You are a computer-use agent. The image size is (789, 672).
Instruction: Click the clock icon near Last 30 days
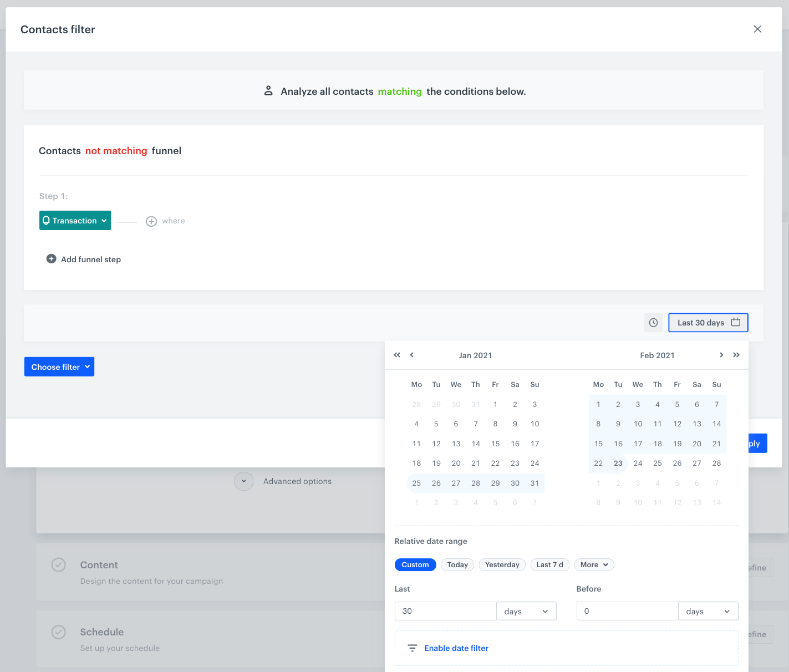pos(653,322)
